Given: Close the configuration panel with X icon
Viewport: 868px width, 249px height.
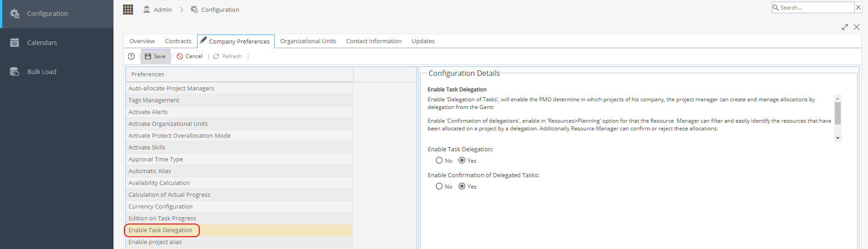Looking at the screenshot, I should coord(857,27).
